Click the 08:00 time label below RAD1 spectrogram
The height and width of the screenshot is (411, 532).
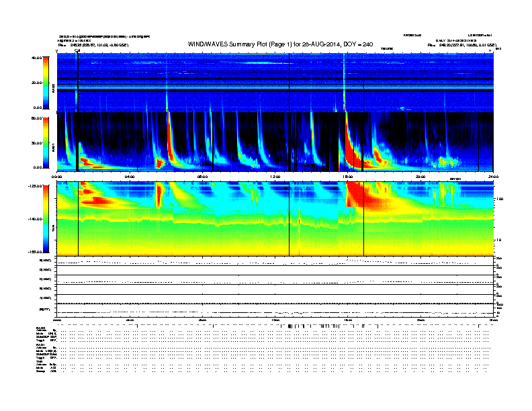pyautogui.click(x=202, y=177)
